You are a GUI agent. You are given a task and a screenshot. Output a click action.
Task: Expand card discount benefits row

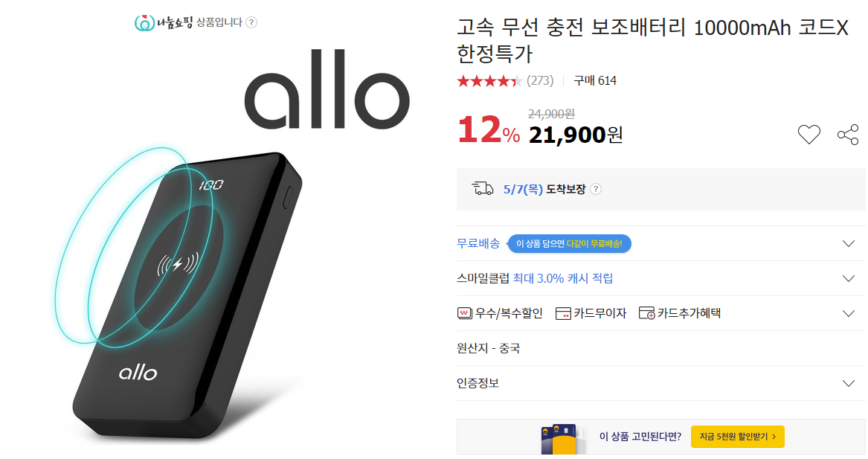coord(661,313)
